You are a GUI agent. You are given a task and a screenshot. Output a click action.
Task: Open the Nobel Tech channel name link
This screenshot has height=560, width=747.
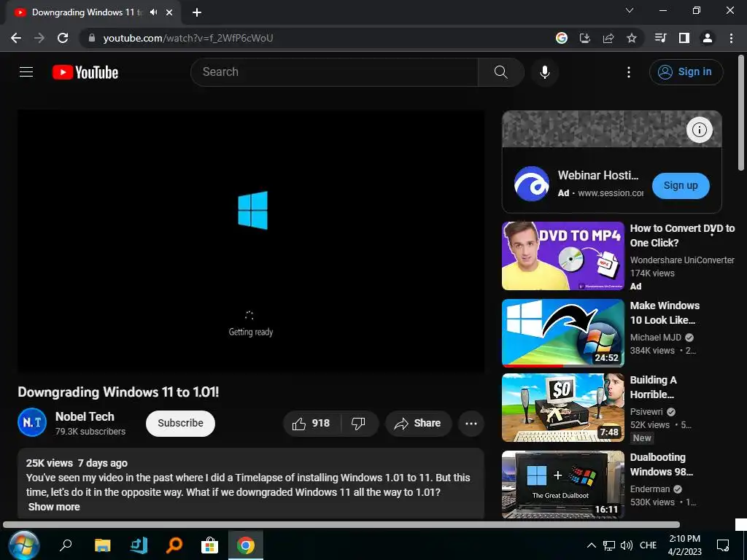(x=85, y=416)
